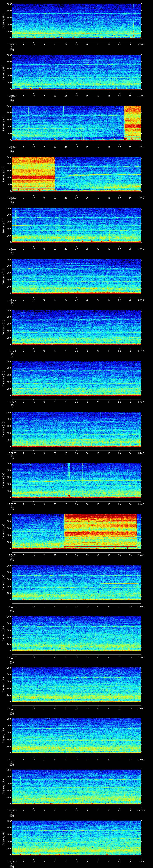The height and width of the screenshot is (868, 153).
Task: Click the 45:00 end time label
Action: pyautogui.click(x=141, y=44)
